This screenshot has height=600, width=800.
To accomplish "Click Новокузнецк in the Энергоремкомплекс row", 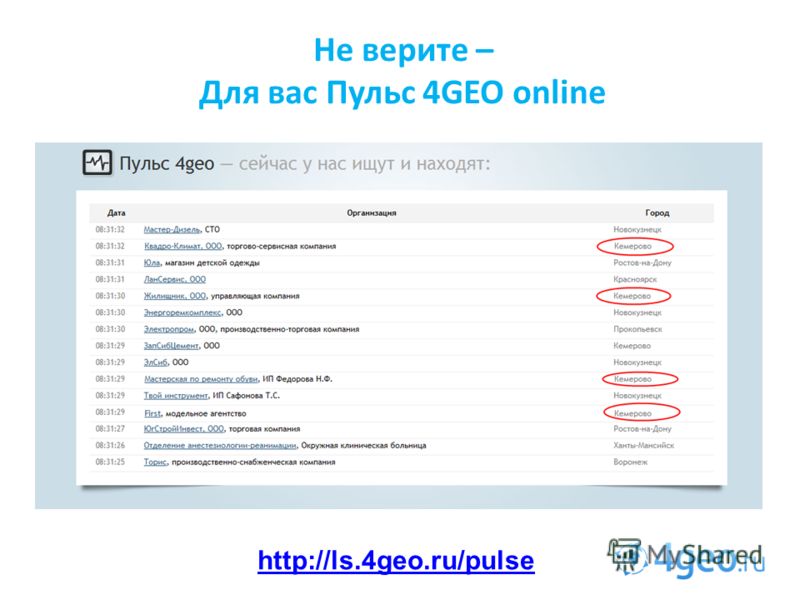I will [x=637, y=312].
